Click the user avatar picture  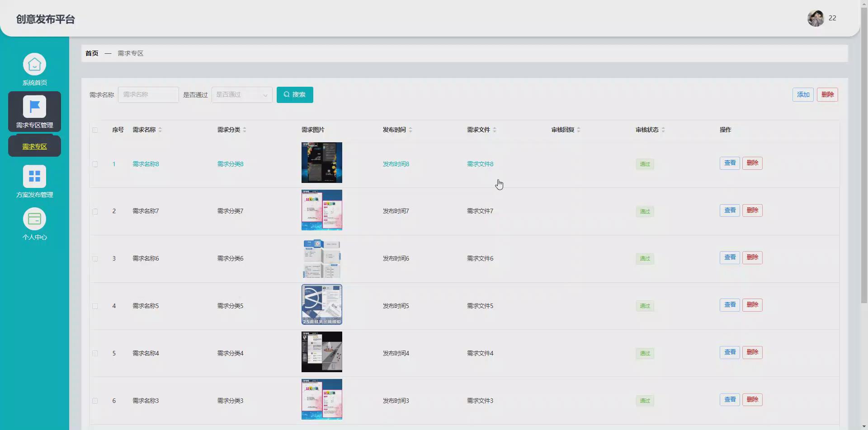[816, 19]
